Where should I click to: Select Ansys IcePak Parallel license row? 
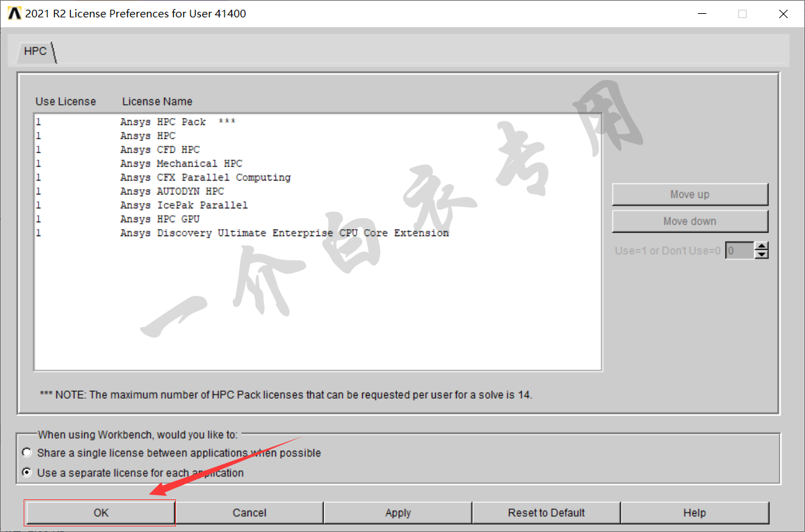(317, 205)
